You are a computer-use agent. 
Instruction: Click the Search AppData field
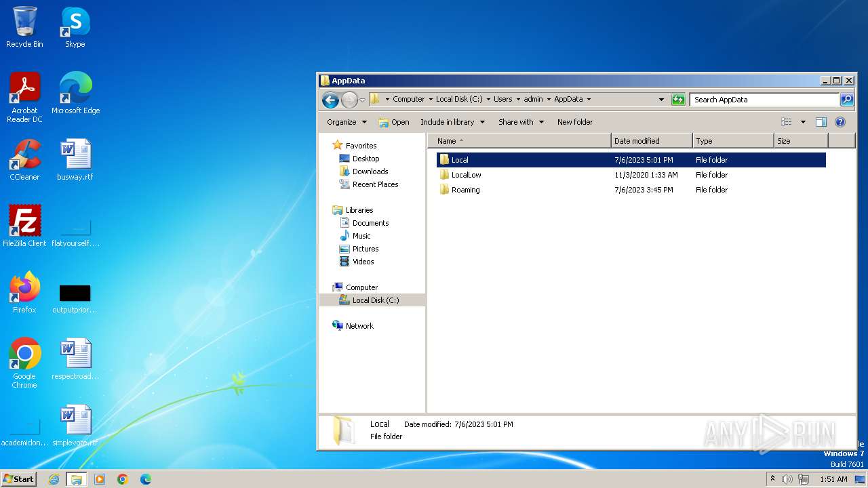[764, 100]
